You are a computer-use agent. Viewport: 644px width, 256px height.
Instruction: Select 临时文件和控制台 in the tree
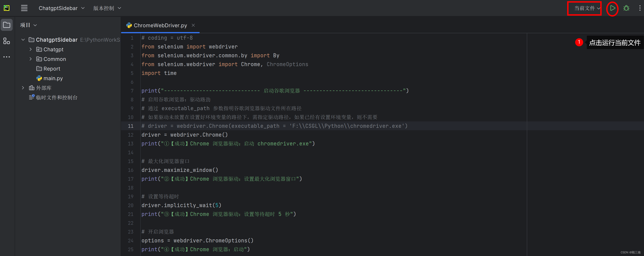point(53,98)
